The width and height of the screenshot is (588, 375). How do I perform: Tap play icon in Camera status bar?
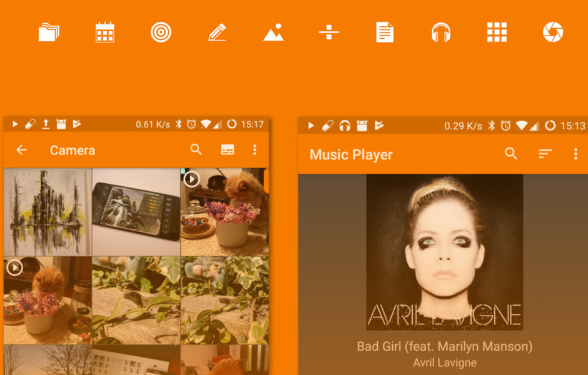click(15, 124)
